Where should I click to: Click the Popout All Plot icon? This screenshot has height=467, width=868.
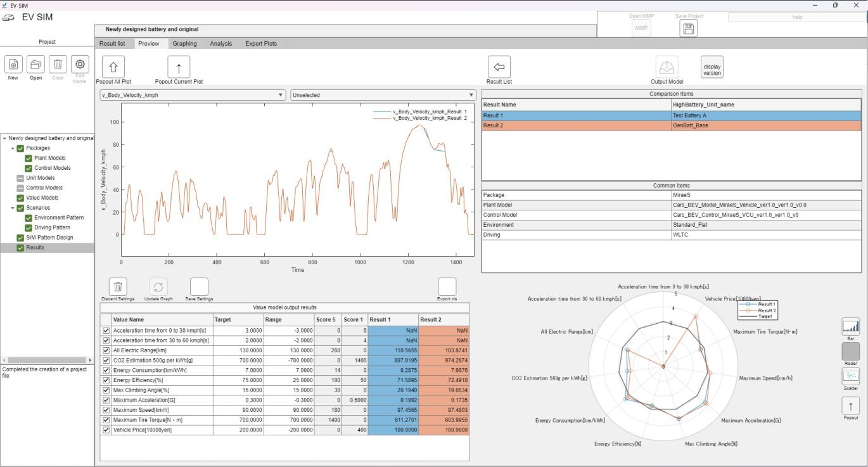(113, 67)
